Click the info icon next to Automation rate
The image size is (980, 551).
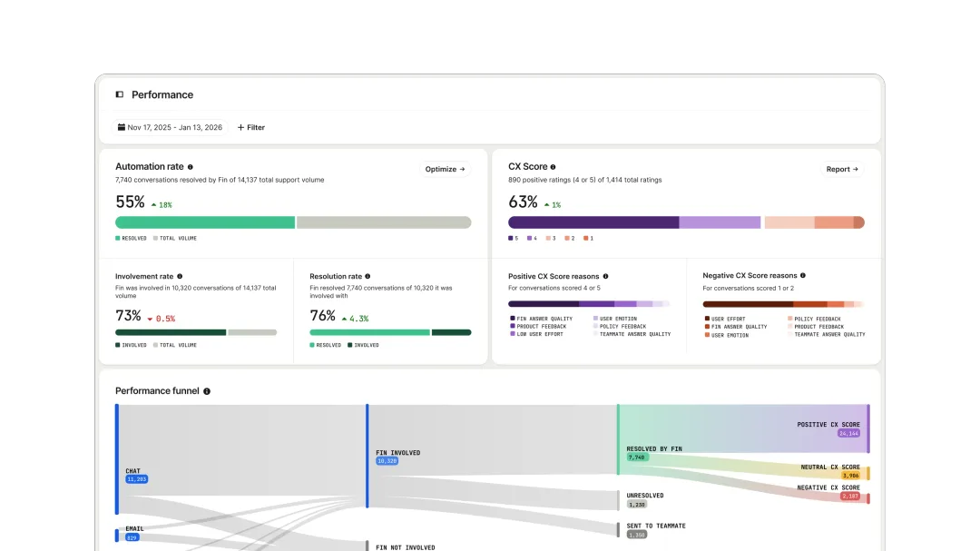(x=191, y=167)
